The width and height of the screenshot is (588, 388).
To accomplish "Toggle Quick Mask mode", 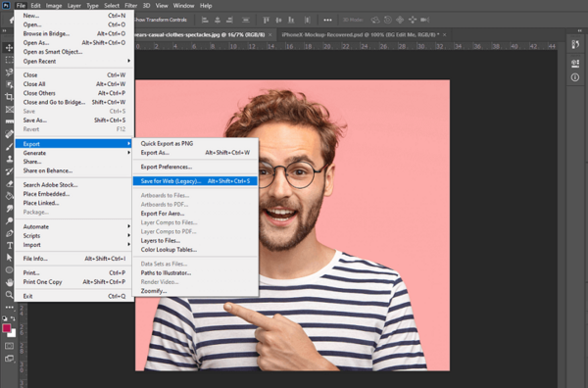I will 9,346.
